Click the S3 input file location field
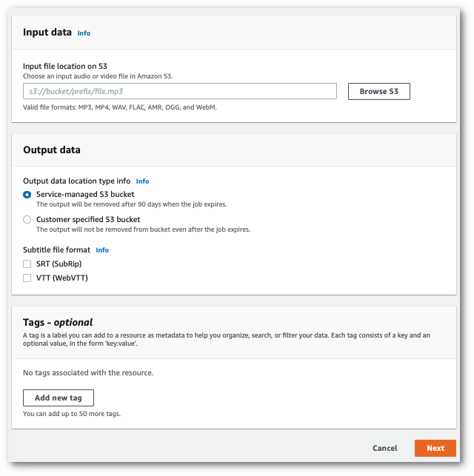This screenshot has width=474, height=476. tap(180, 91)
